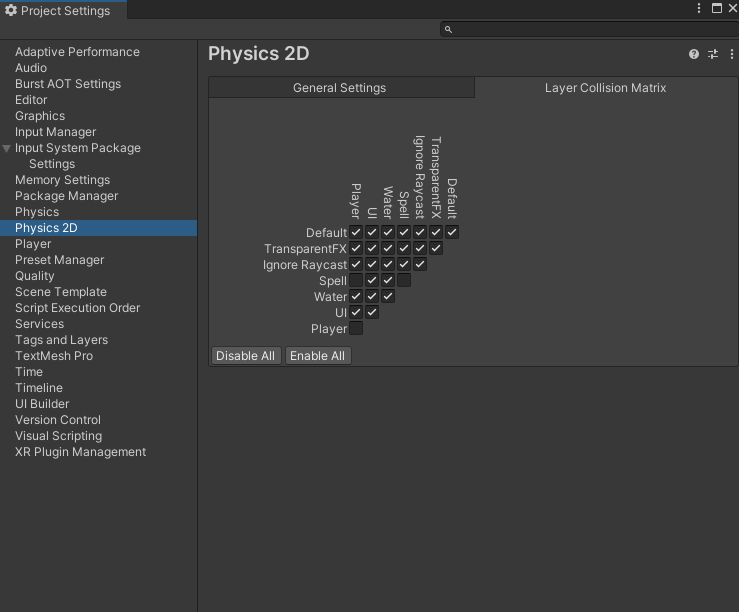The height and width of the screenshot is (612, 739).
Task: Open Settings under Input System Package
Action: pyautogui.click(x=99, y=164)
